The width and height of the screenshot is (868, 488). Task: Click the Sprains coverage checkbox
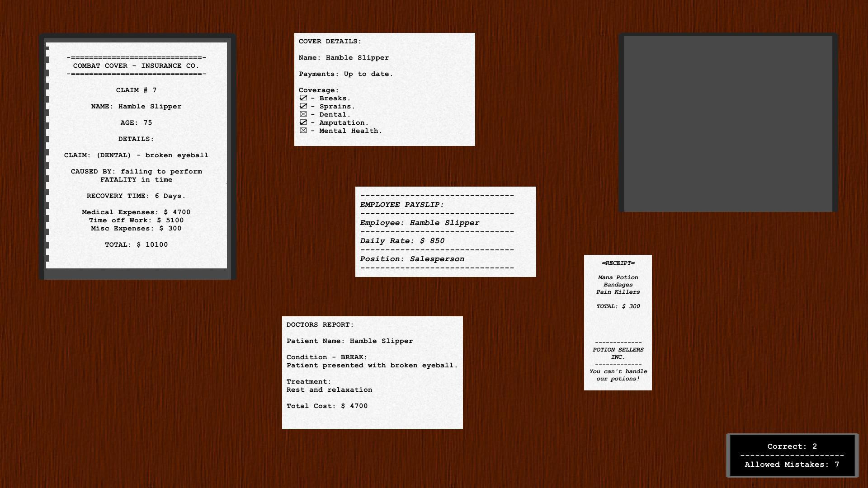click(303, 106)
